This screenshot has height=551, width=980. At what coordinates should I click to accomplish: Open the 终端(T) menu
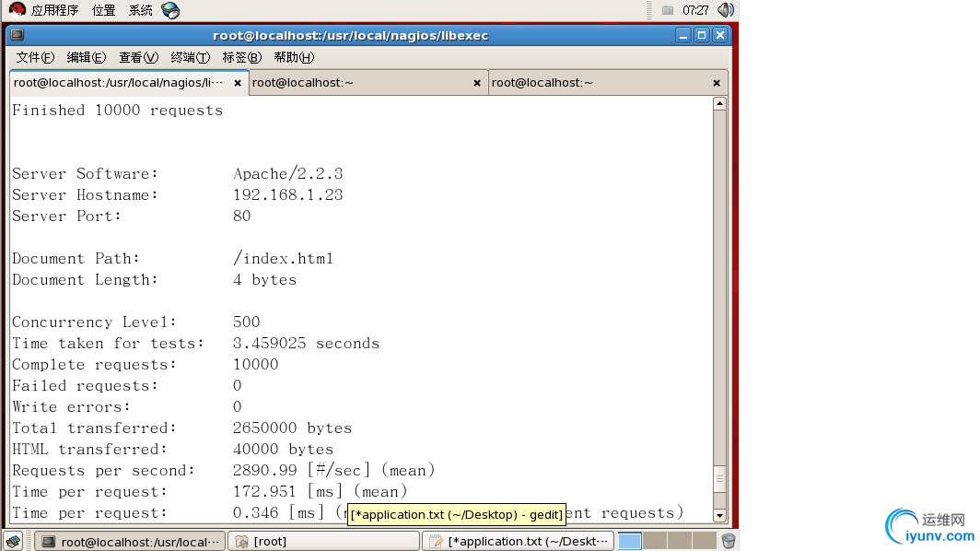190,57
